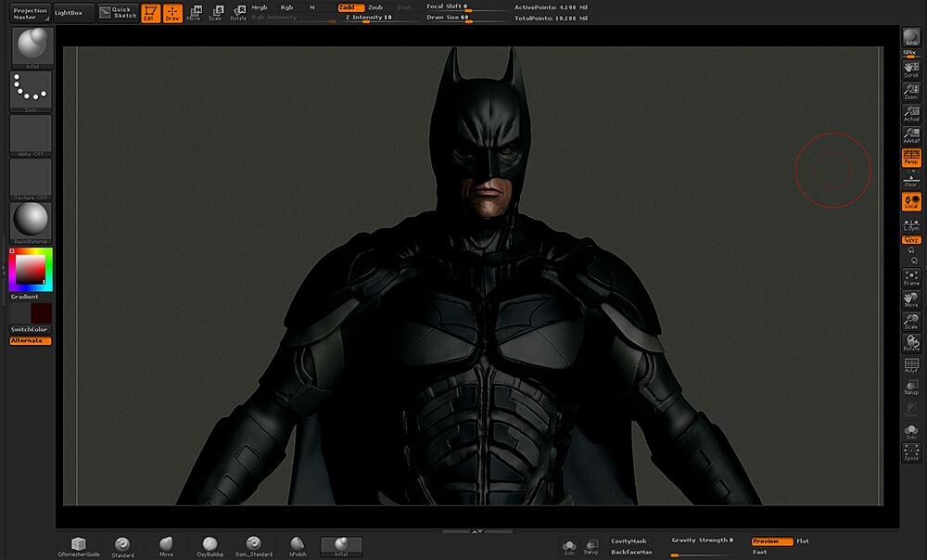Enable the Rgb channel mode

click(286, 7)
